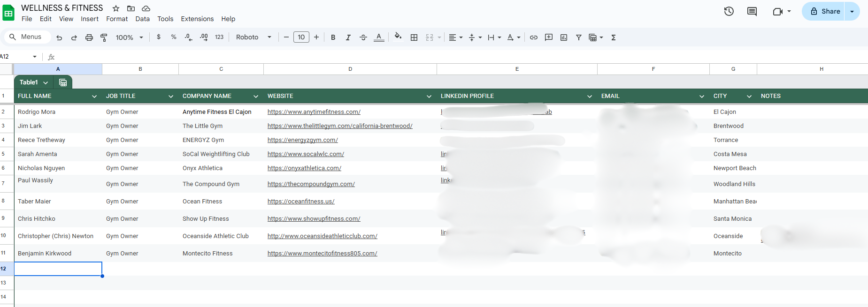Toggle bold formatting

(x=333, y=37)
